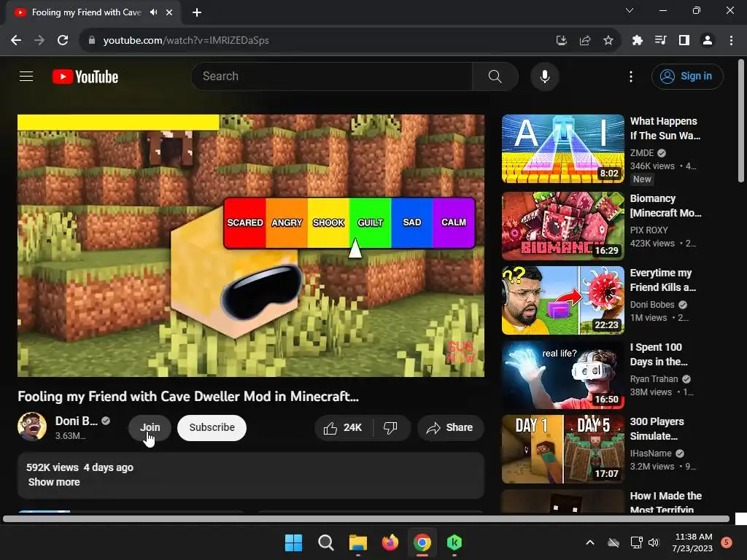Click the video title text

(188, 396)
